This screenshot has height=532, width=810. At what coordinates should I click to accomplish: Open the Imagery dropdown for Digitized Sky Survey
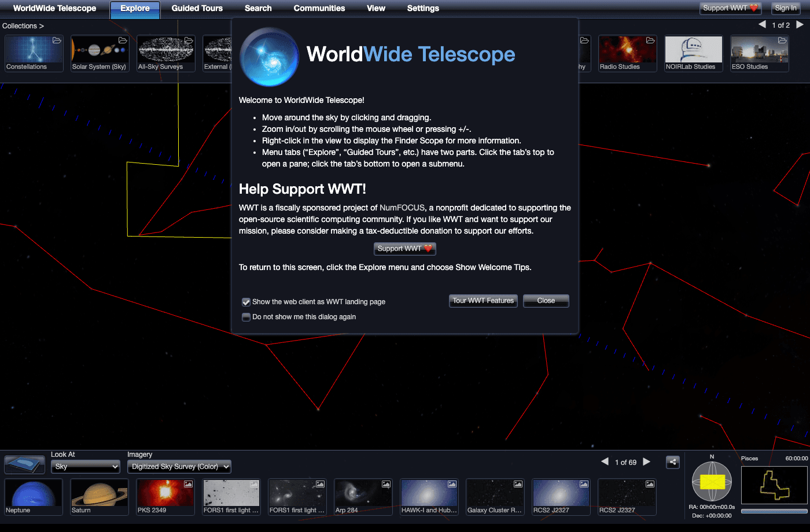pos(179,466)
